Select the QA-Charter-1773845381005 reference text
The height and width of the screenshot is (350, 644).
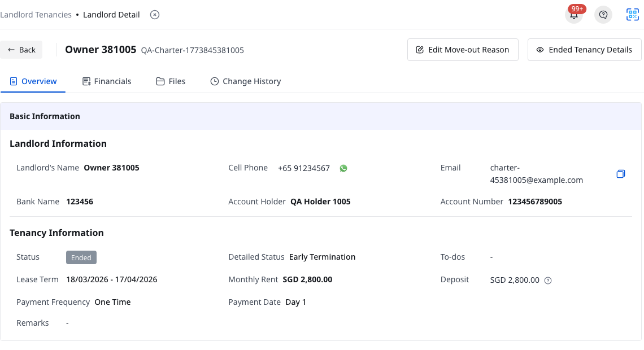(192, 50)
